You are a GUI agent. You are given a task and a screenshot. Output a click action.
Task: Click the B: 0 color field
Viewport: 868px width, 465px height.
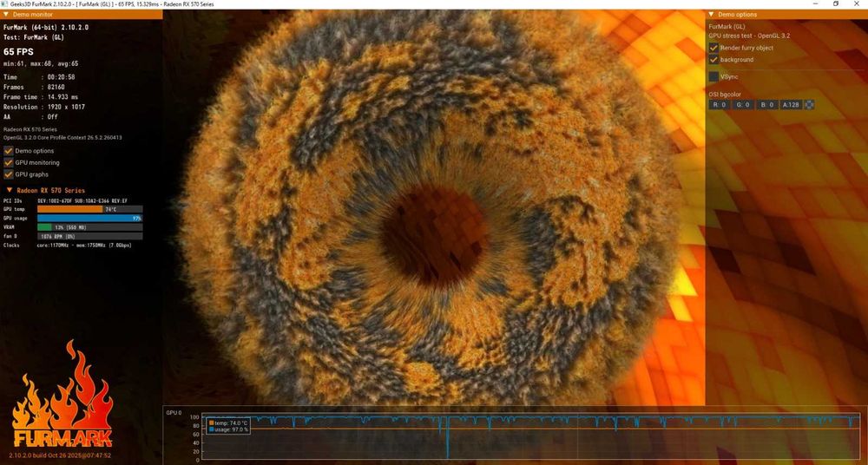click(x=767, y=105)
